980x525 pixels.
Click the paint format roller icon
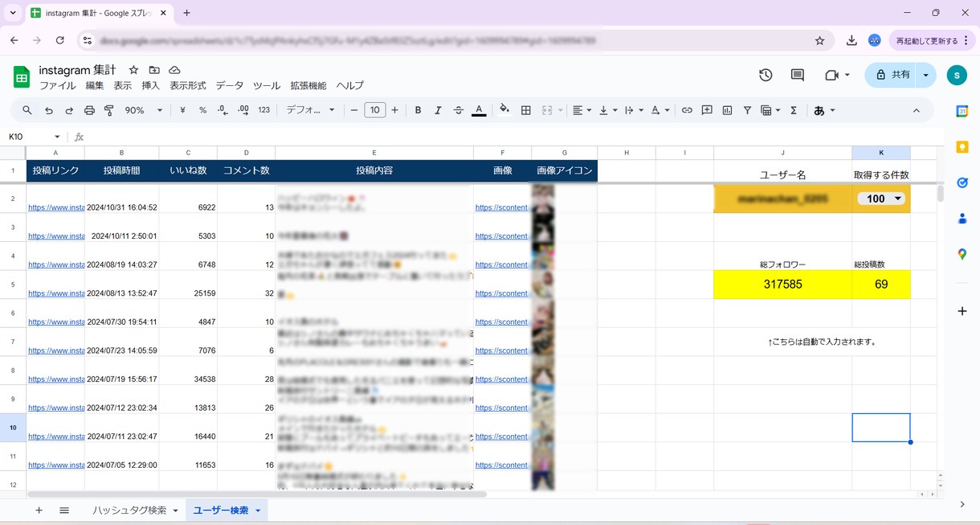pyautogui.click(x=109, y=110)
